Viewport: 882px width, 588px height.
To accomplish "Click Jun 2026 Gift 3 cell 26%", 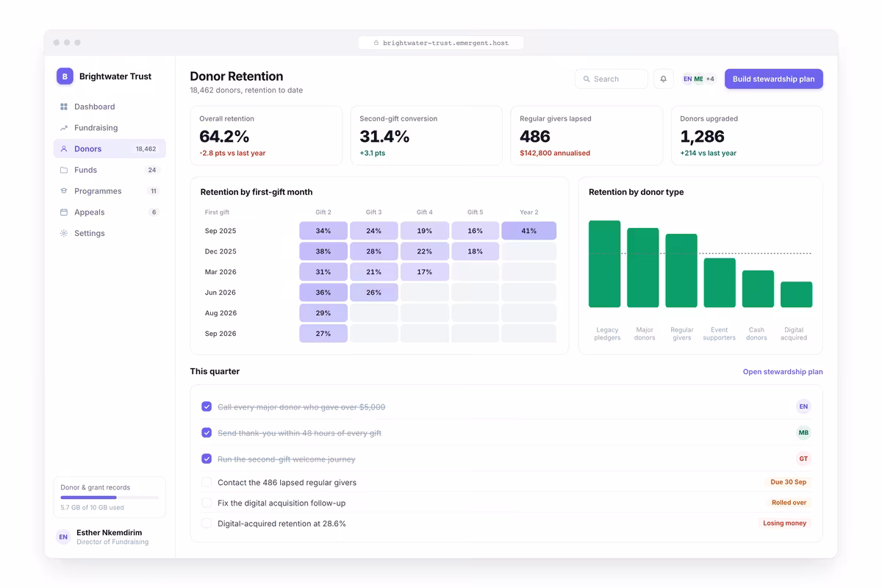I will 374,293.
